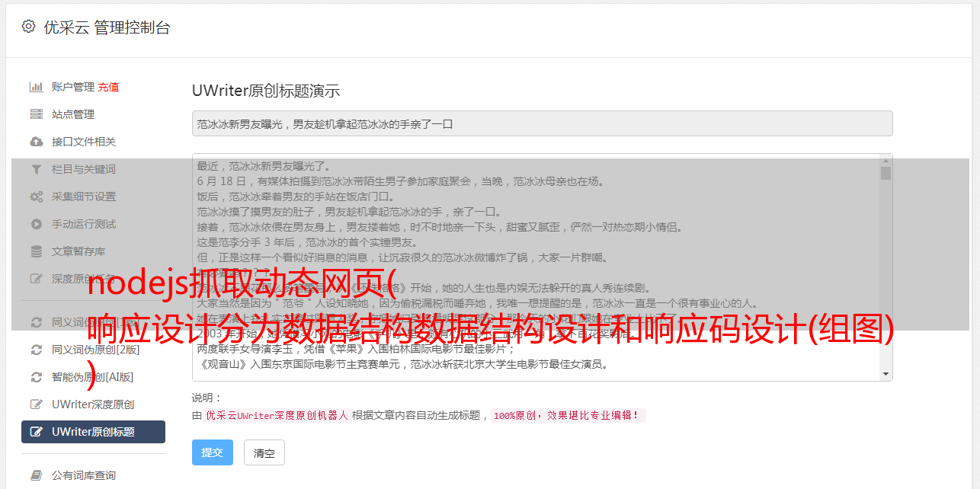The image size is (980, 489).
Task: Click the 清空 button
Action: [264, 452]
